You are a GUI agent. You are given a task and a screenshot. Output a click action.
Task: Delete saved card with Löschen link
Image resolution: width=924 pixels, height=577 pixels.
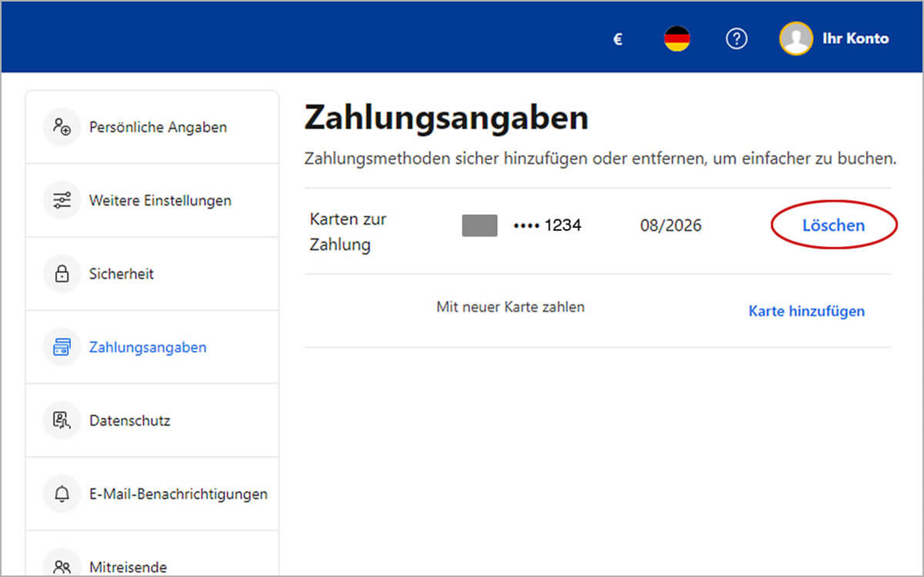(833, 225)
